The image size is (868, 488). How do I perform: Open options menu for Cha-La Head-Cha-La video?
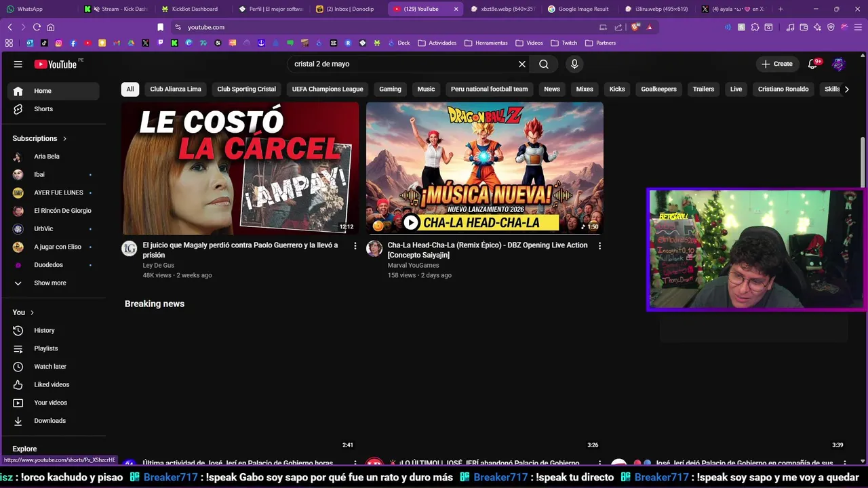[x=599, y=246]
